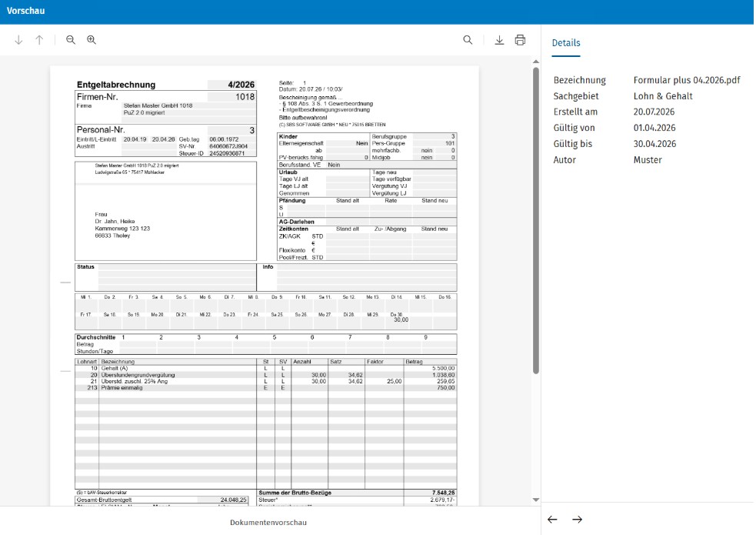The height and width of the screenshot is (535, 756).
Task: Click the valid-until date '30.04.2026'
Action: pos(654,144)
